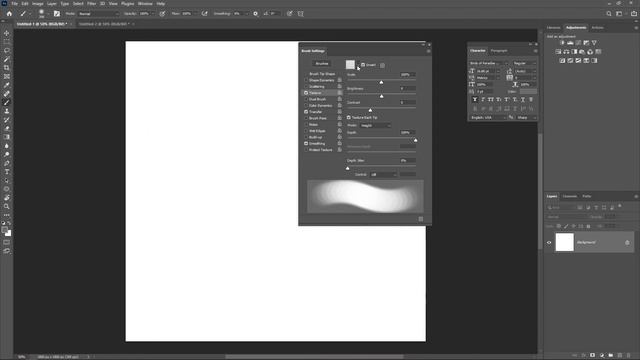Click the Background layer thumbnail
Viewport: 640px width, 360px height.
pos(564,242)
